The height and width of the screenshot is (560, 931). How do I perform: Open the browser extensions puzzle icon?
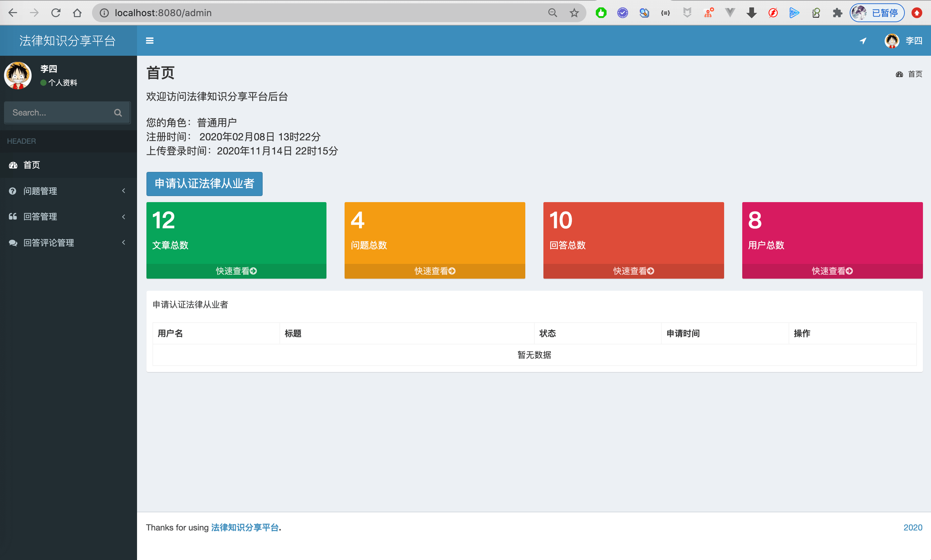pyautogui.click(x=837, y=13)
